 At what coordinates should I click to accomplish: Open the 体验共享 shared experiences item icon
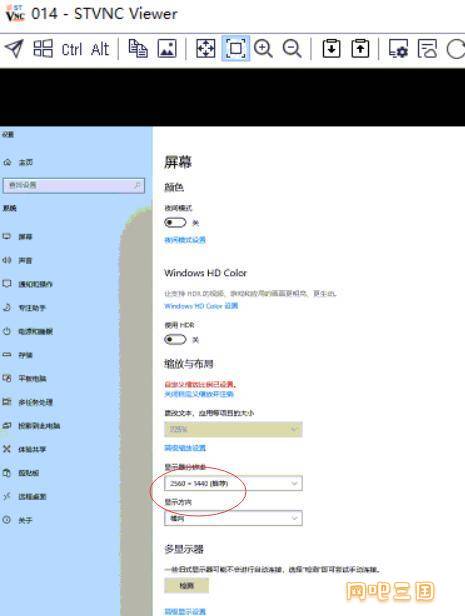point(7,449)
